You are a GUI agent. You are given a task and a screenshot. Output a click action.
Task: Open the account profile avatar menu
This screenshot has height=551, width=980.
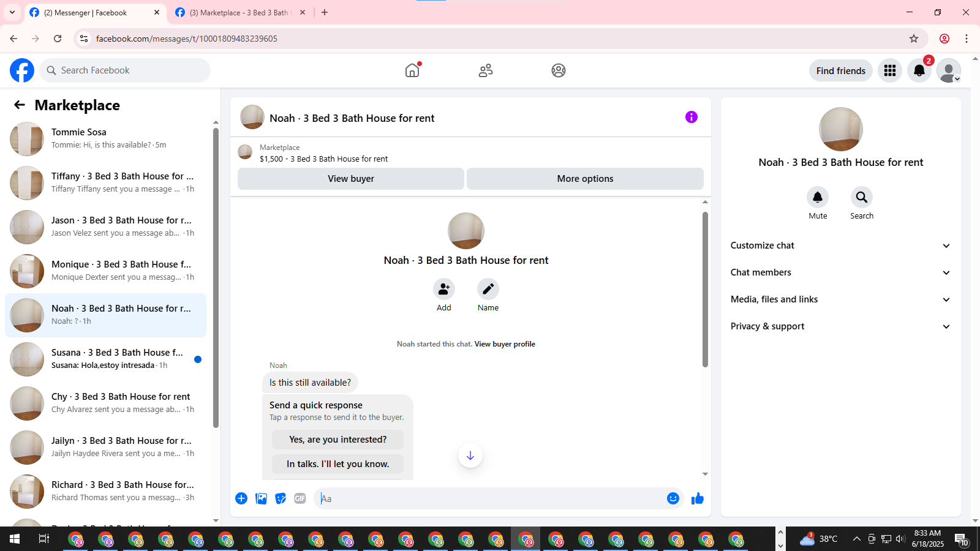click(949, 70)
